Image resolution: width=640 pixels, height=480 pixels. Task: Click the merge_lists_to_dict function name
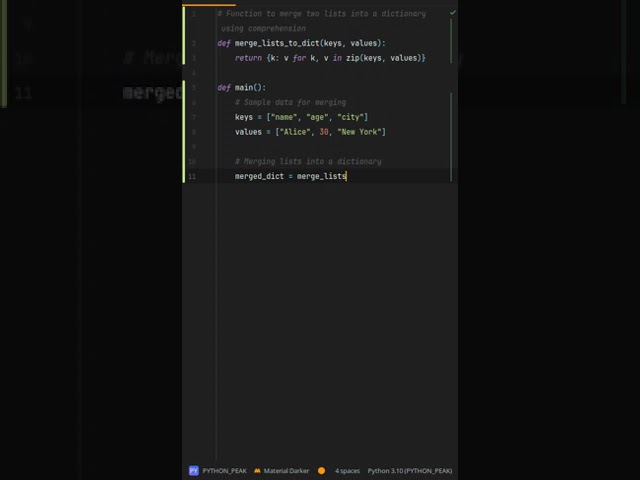click(x=277, y=43)
